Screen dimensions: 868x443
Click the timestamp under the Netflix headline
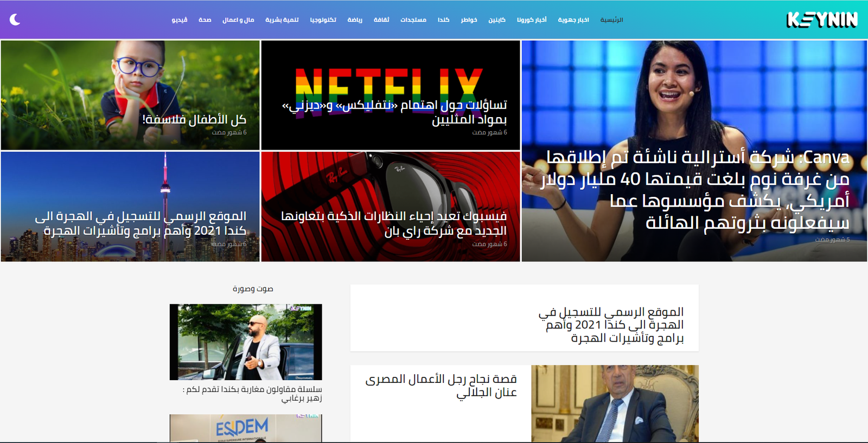tap(489, 132)
